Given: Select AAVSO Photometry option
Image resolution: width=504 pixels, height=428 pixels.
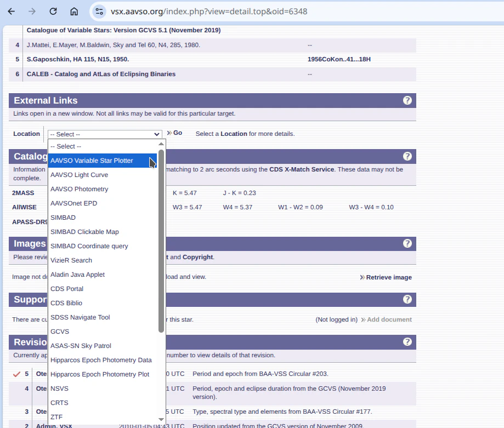Looking at the screenshot, I should click(x=103, y=189).
